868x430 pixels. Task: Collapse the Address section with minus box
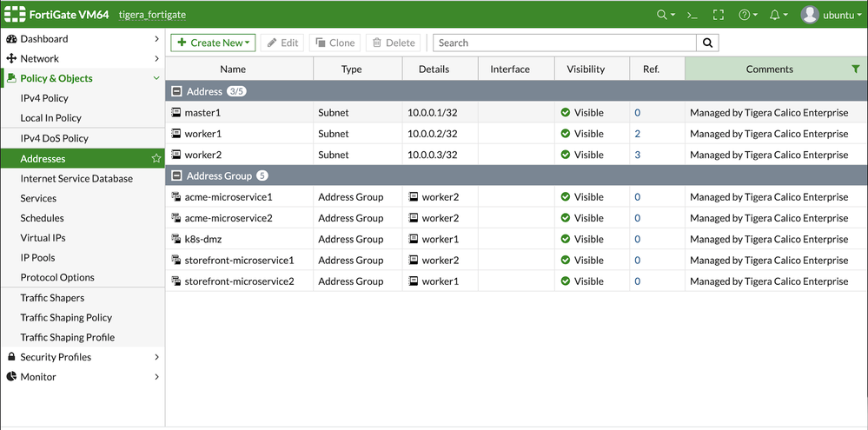(x=176, y=91)
